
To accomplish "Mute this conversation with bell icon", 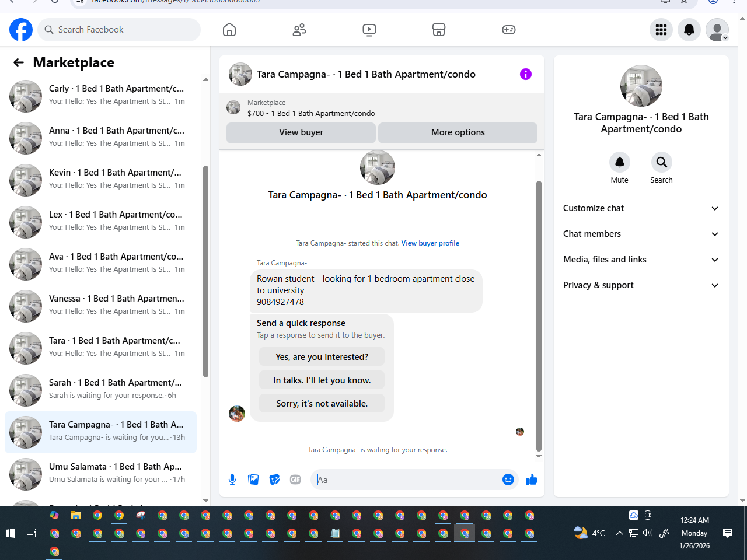I will coord(620,162).
